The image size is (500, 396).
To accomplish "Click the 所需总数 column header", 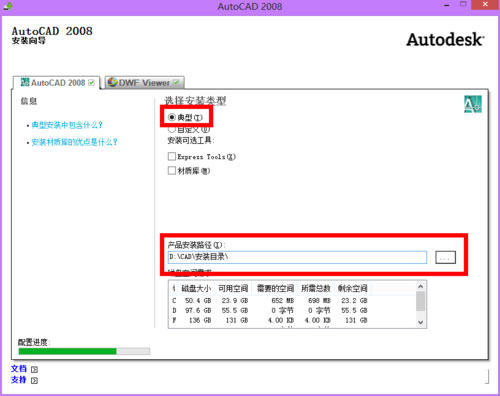I will point(316,288).
